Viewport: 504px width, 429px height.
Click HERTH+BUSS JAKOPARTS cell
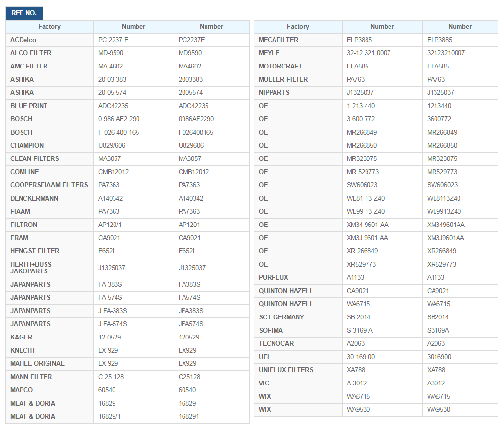pos(50,268)
